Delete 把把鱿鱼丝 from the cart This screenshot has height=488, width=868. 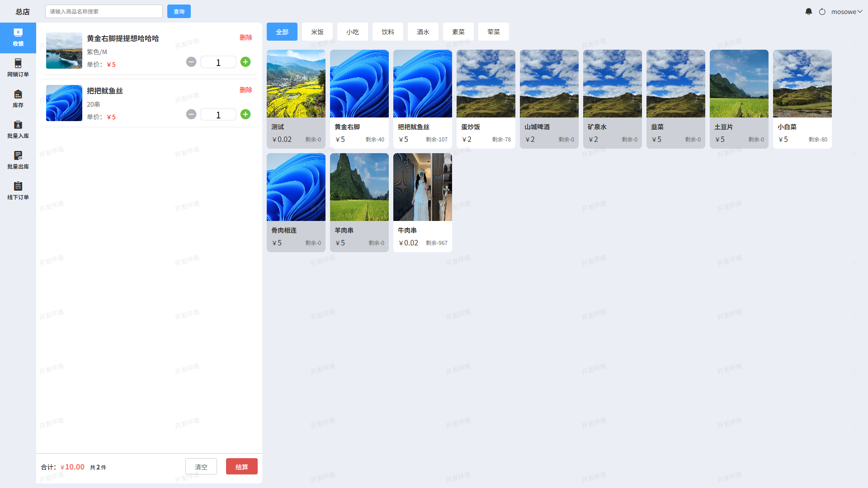[x=246, y=90]
